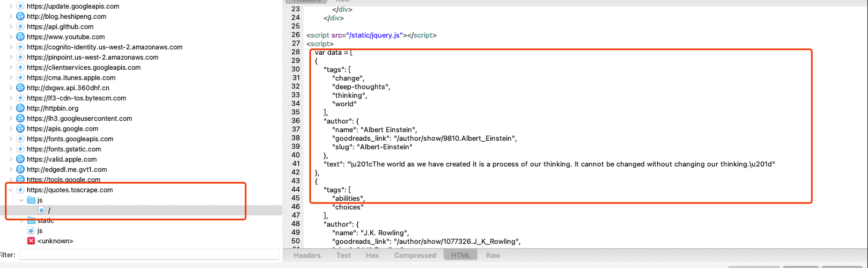
Task: Collapse the quotes.toscrape.com host node
Action: click(x=11, y=190)
